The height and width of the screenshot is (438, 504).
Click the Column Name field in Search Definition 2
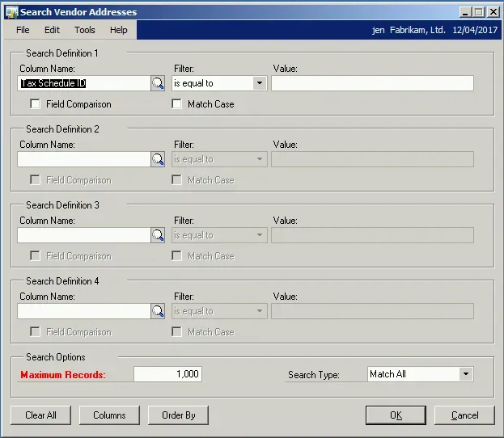click(84, 159)
